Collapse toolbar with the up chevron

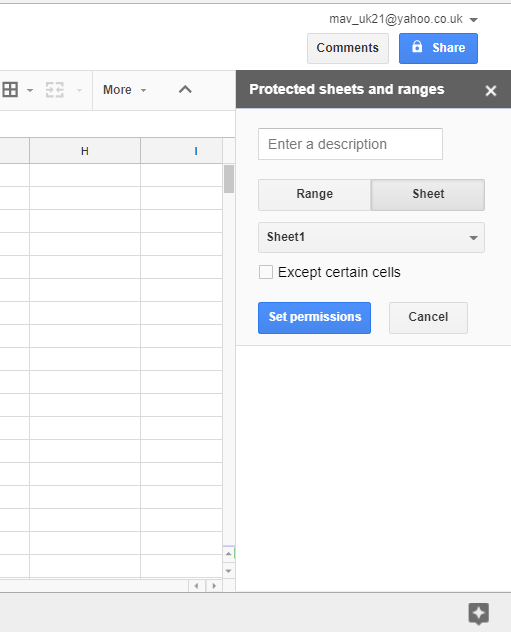[x=185, y=89]
